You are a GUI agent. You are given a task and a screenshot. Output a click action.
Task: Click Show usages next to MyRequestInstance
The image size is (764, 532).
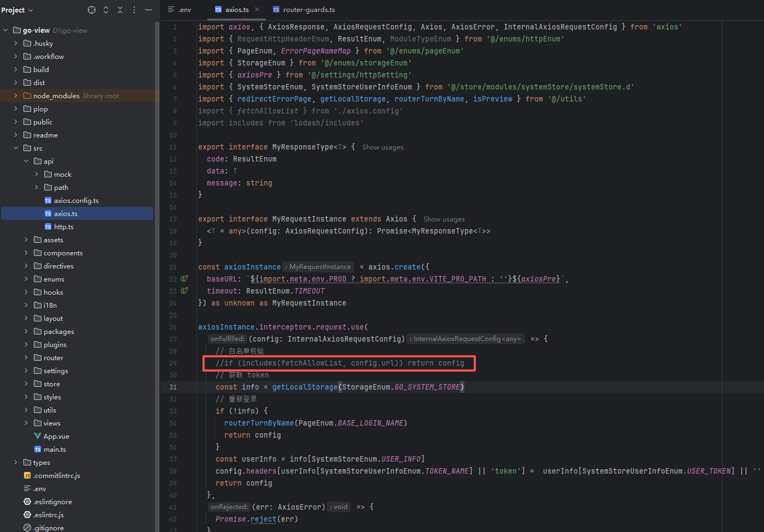pyautogui.click(x=444, y=219)
